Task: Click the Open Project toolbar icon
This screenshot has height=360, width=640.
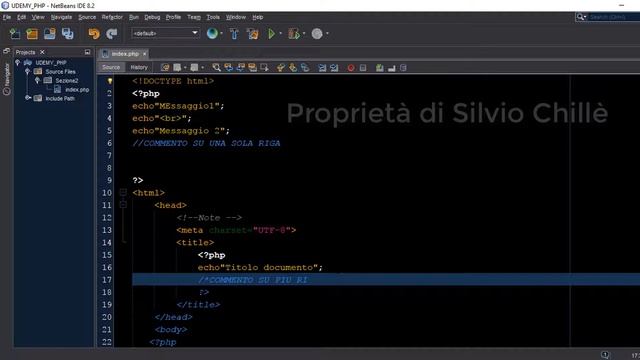Action: 50,33
